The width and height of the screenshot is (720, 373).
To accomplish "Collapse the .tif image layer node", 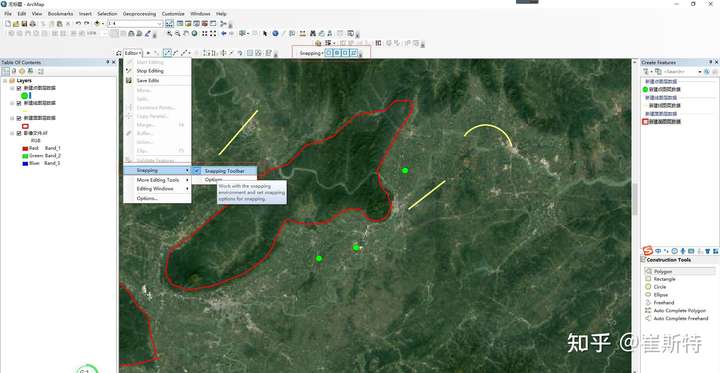I will (x=12, y=133).
